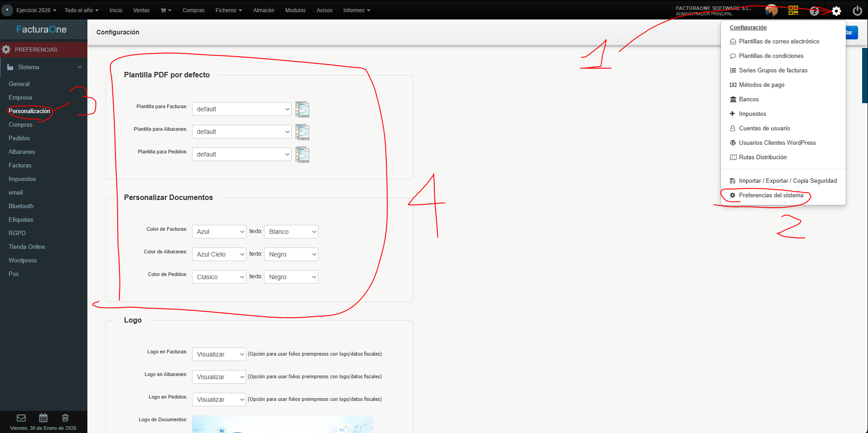Click the help question mark icon
Viewport: 868px width, 433px height.
[814, 11]
